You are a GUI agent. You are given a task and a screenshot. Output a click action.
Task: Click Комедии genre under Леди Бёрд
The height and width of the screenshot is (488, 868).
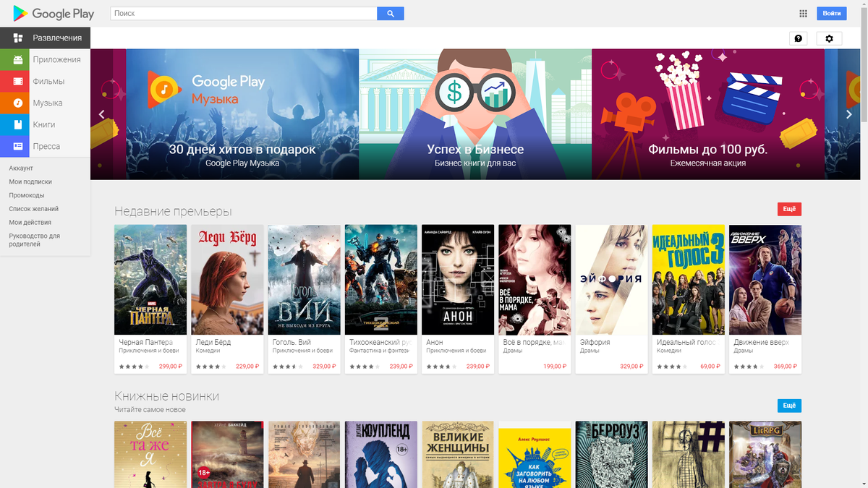[x=207, y=351]
